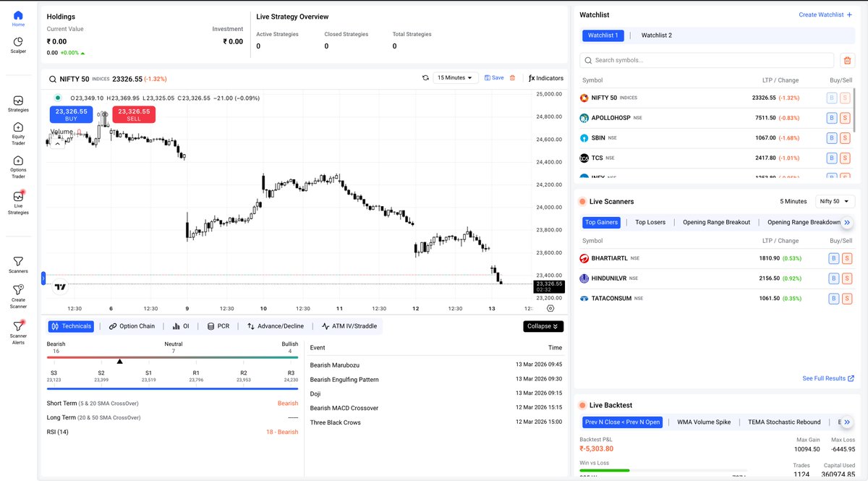Select Watchlist 1 tab
This screenshot has height=481, width=868.
(603, 35)
